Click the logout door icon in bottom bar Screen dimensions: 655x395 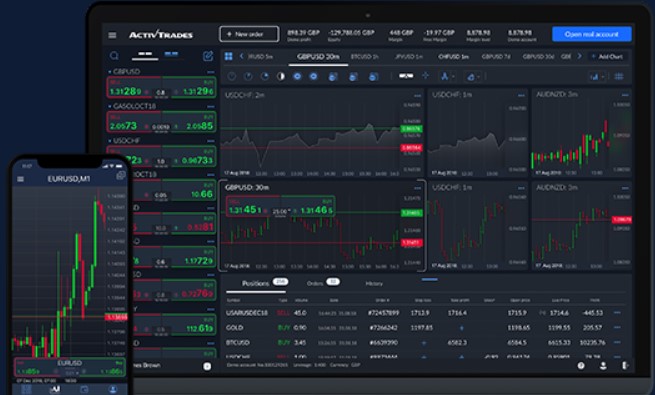[x=625, y=365]
